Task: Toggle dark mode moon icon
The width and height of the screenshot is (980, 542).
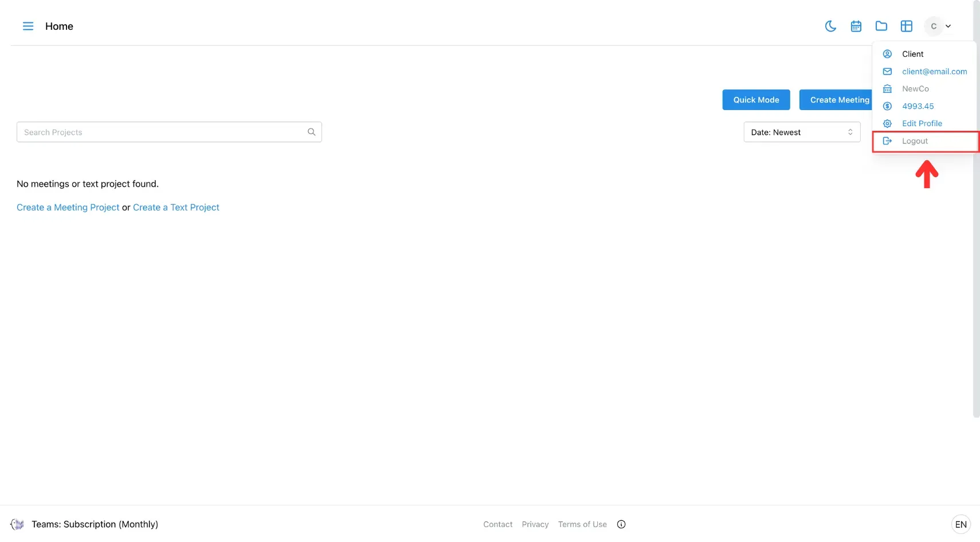Action: 830,26
